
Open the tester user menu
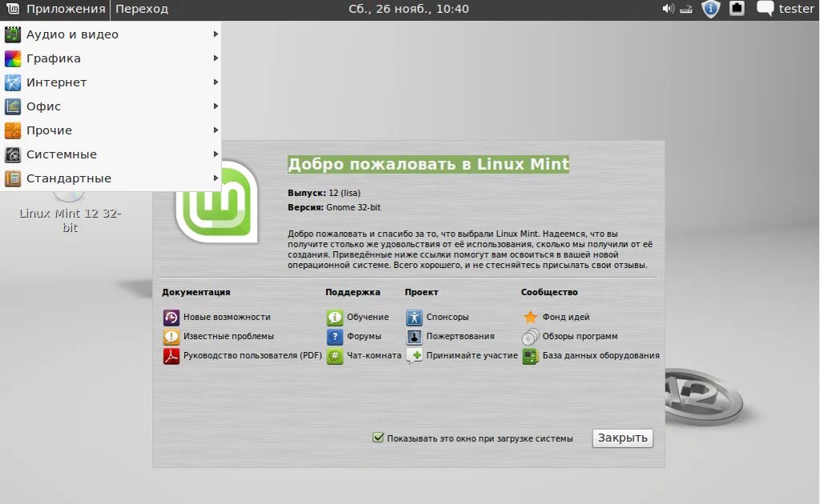click(x=796, y=9)
